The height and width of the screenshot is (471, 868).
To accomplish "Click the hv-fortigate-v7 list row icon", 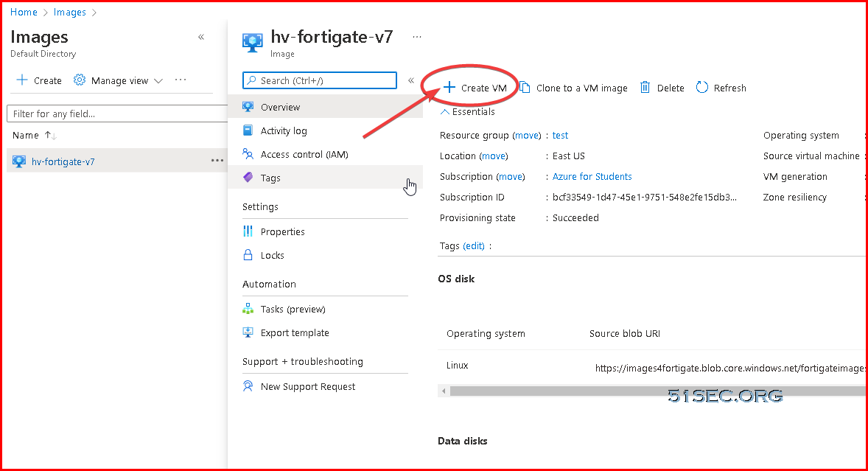I will point(19,161).
